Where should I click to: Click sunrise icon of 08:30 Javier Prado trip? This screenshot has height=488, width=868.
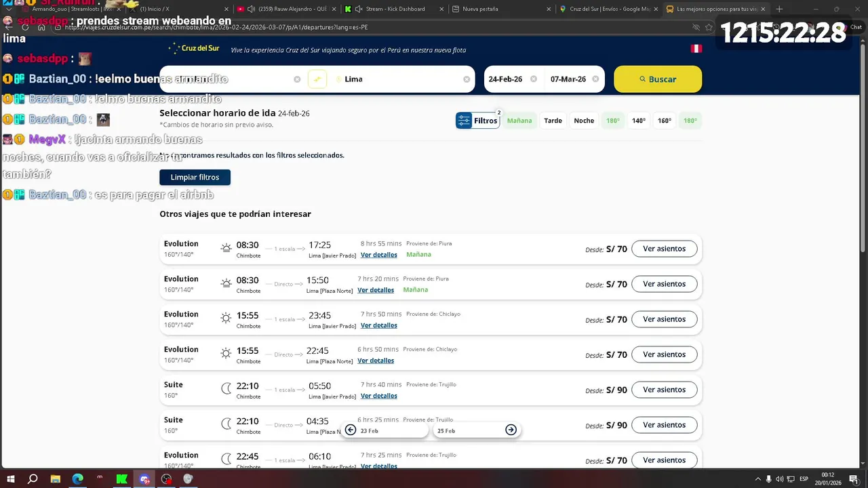click(226, 248)
